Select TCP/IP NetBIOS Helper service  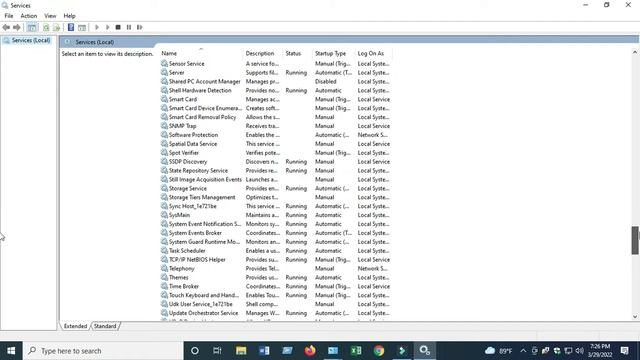click(276, 260)
